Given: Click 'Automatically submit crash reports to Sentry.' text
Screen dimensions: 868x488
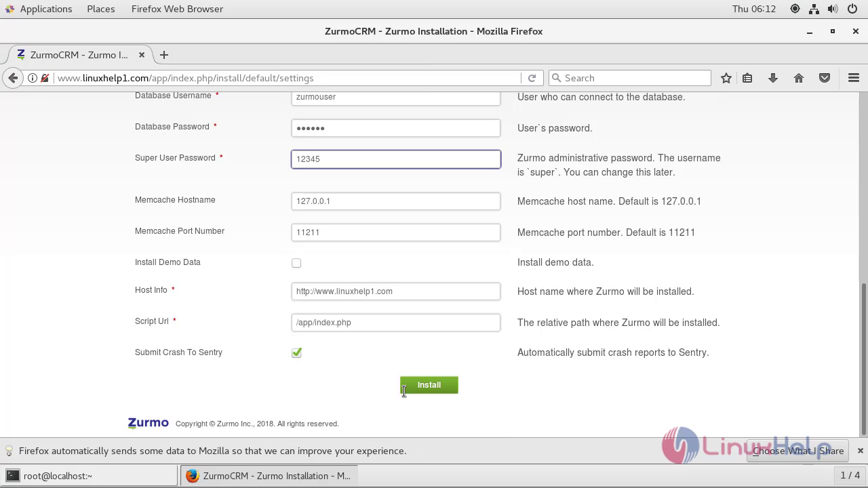Looking at the screenshot, I should tap(613, 352).
